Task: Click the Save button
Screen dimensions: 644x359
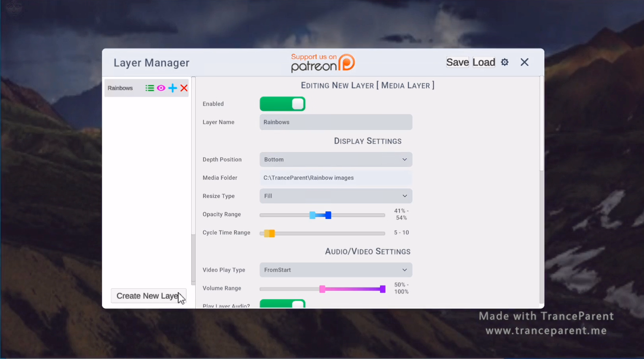Action: click(457, 62)
